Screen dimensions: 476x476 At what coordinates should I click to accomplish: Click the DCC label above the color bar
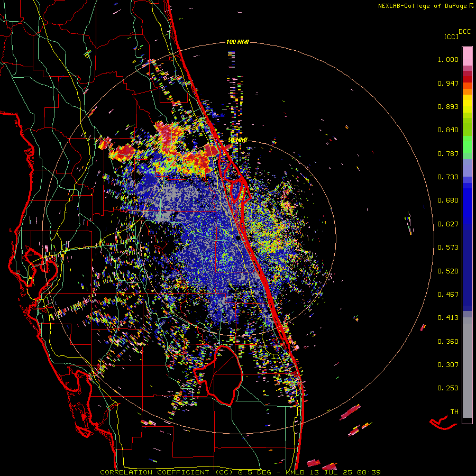[464, 32]
